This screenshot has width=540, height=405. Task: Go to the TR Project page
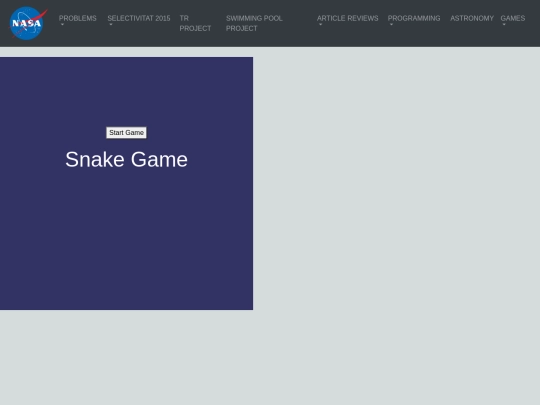[195, 23]
